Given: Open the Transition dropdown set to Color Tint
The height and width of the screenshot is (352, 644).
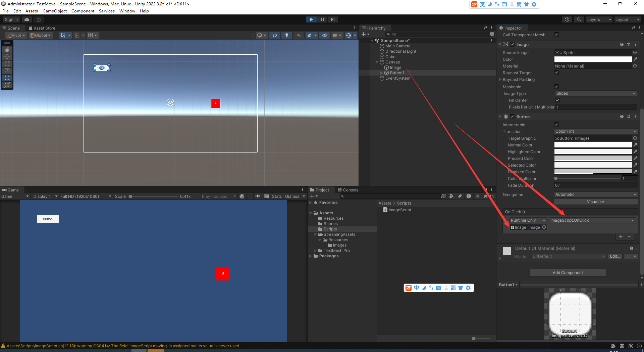Looking at the screenshot, I should click(x=595, y=131).
